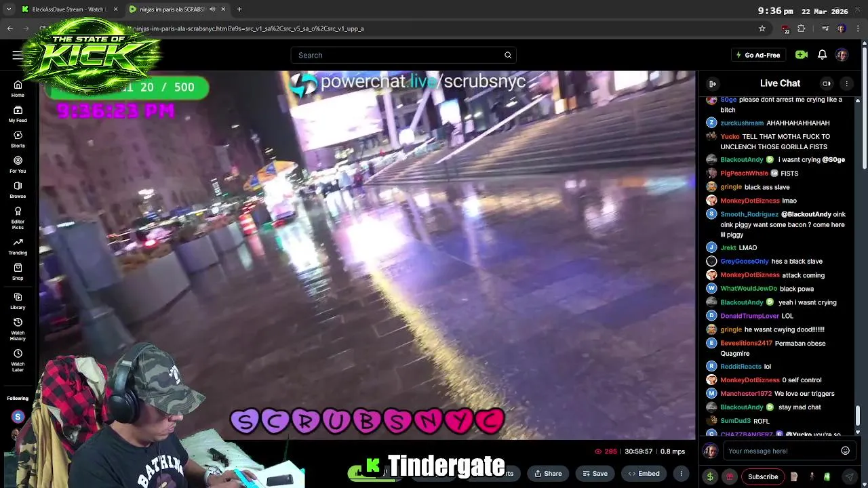
Task: Open the Home sidebar icon
Action: (x=18, y=89)
